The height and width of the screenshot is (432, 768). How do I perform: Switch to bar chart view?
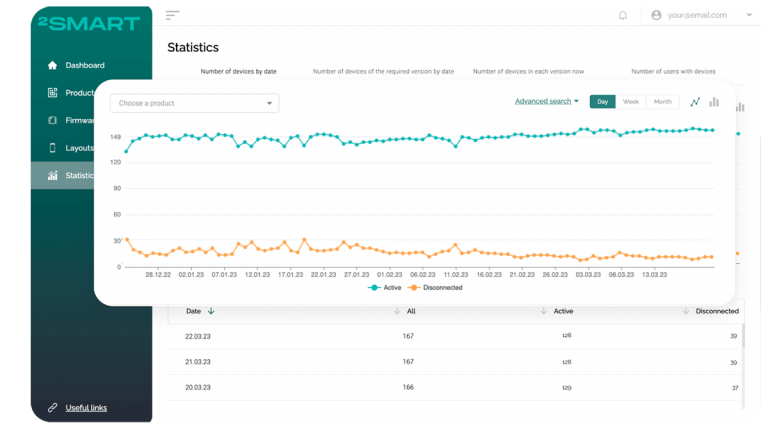coord(714,102)
